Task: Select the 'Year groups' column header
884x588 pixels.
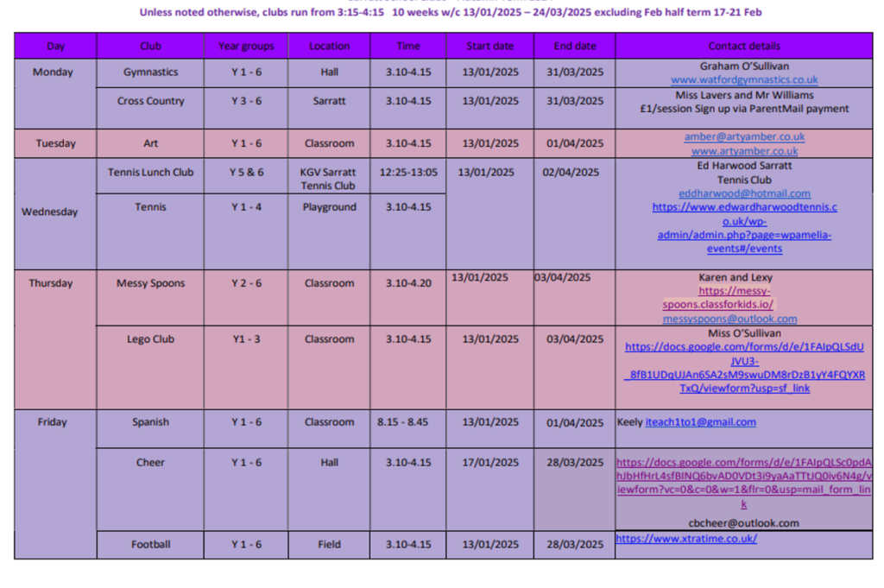Action: coord(245,46)
